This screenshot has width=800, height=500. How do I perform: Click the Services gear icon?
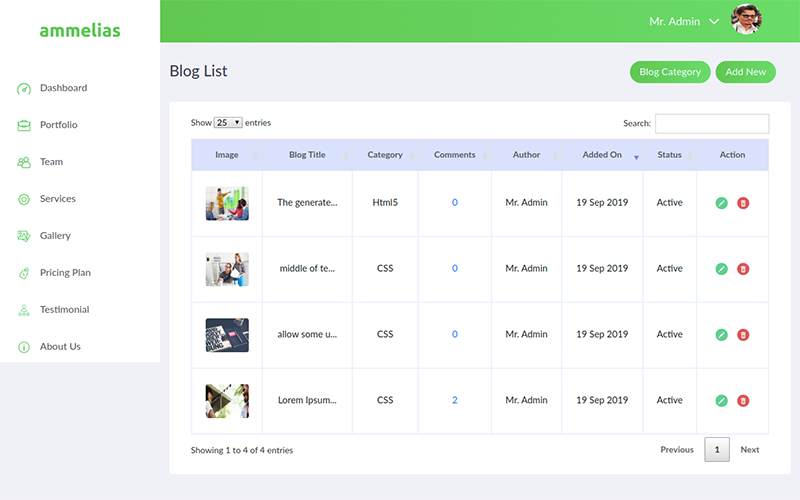(x=24, y=199)
